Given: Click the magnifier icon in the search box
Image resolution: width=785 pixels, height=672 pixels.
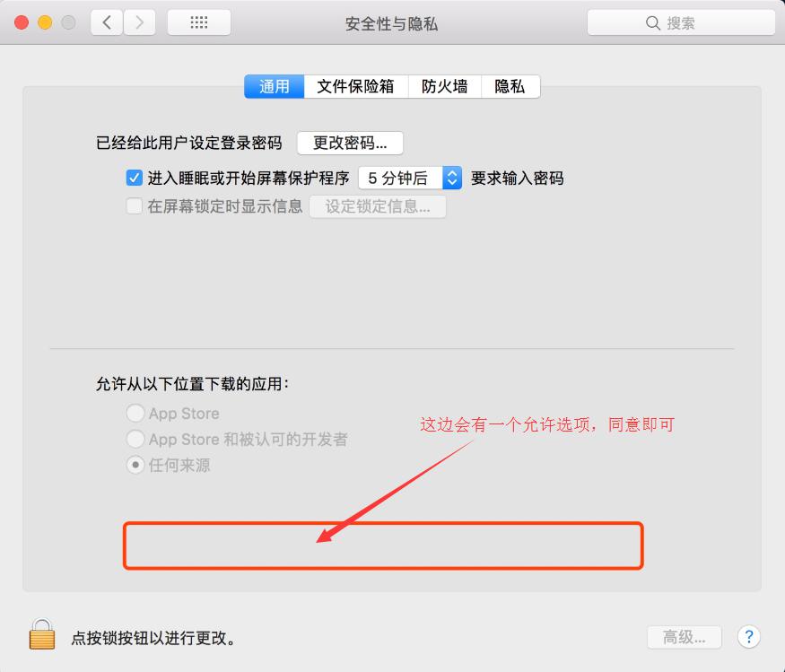Looking at the screenshot, I should pyautogui.click(x=652, y=23).
